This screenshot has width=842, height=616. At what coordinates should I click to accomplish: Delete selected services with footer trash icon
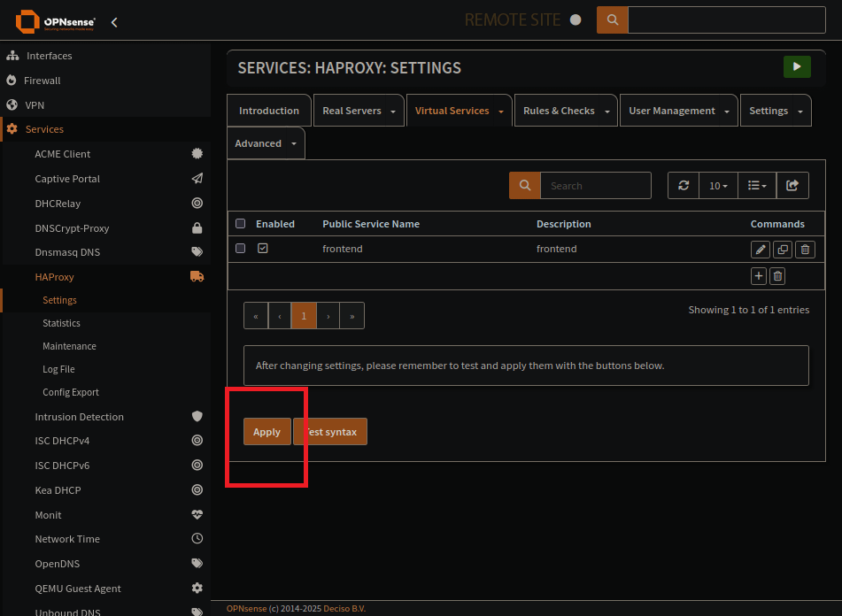click(777, 276)
